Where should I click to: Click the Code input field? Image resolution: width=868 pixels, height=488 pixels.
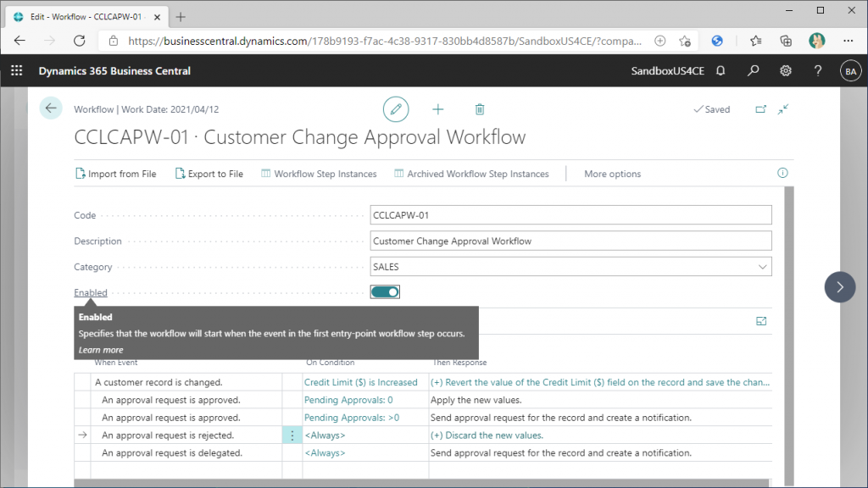pos(570,215)
